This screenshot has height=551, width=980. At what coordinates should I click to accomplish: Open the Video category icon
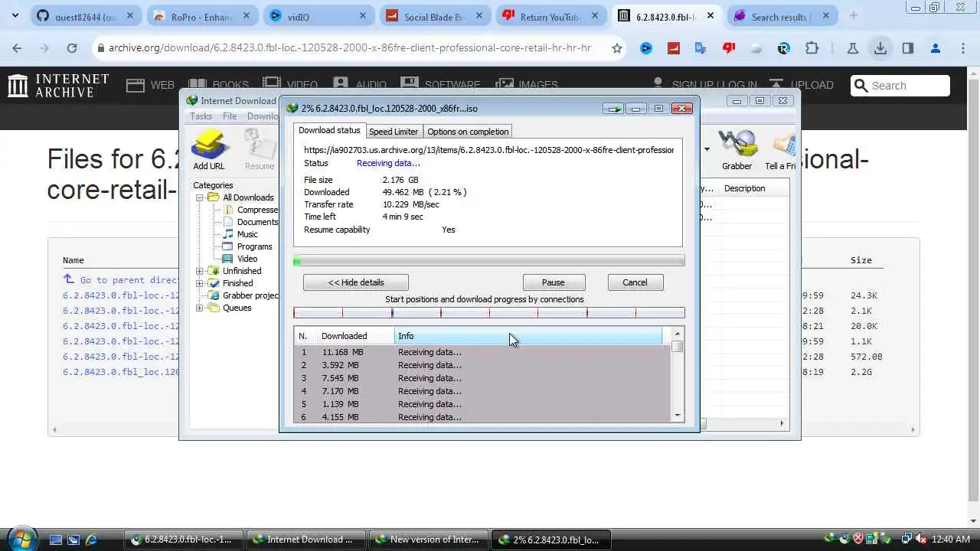228,259
